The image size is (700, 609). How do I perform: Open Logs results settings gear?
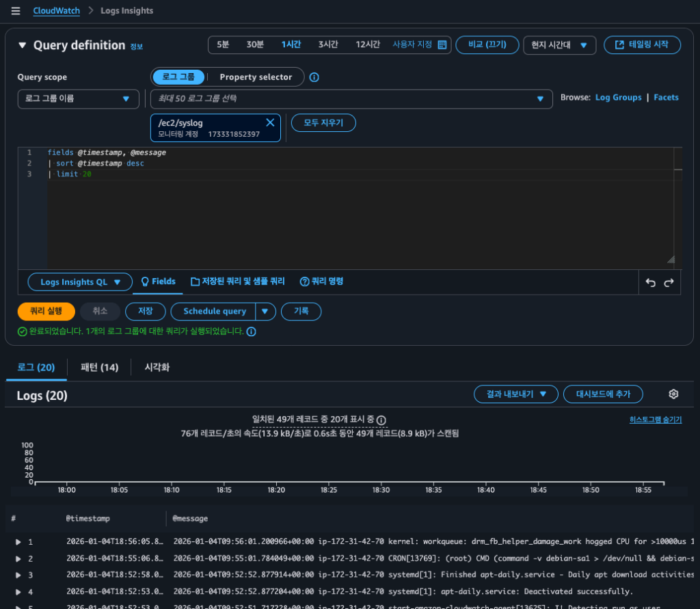pos(673,394)
